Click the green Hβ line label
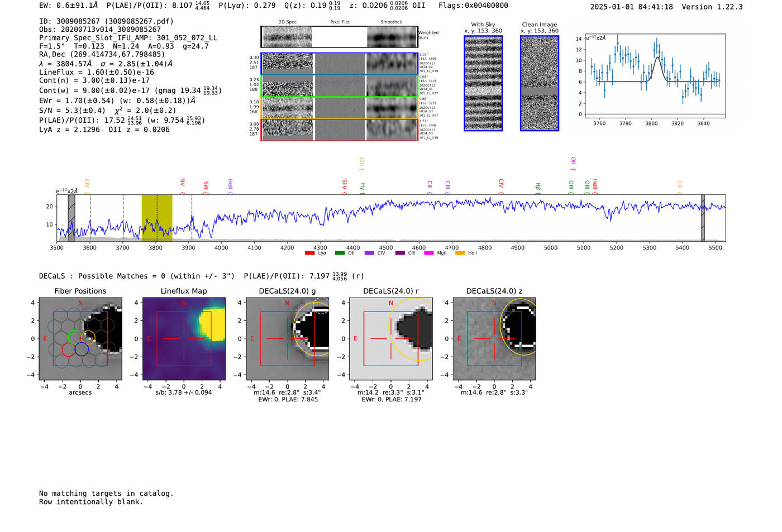 click(x=538, y=188)
